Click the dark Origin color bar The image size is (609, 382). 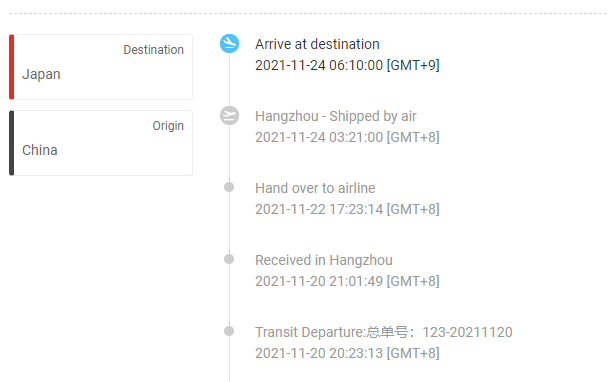12,143
